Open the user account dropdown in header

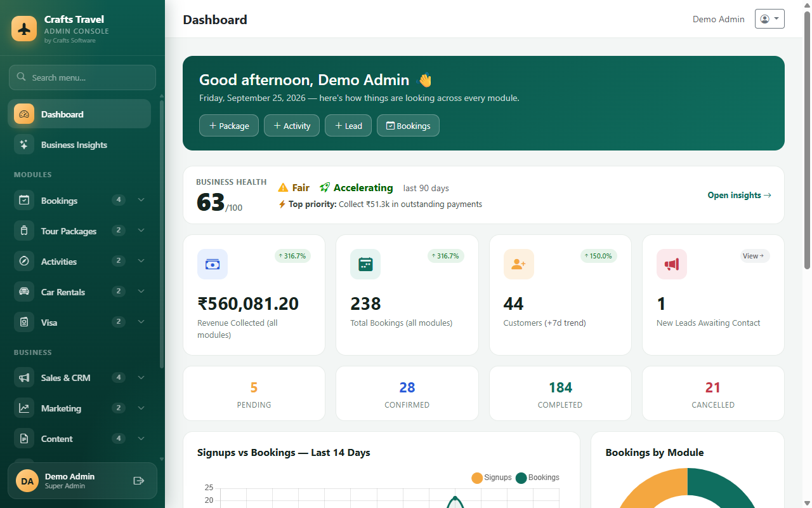[x=769, y=19]
